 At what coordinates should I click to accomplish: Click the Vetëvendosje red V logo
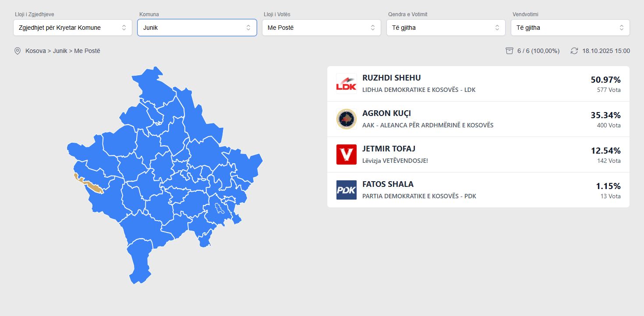click(x=346, y=154)
